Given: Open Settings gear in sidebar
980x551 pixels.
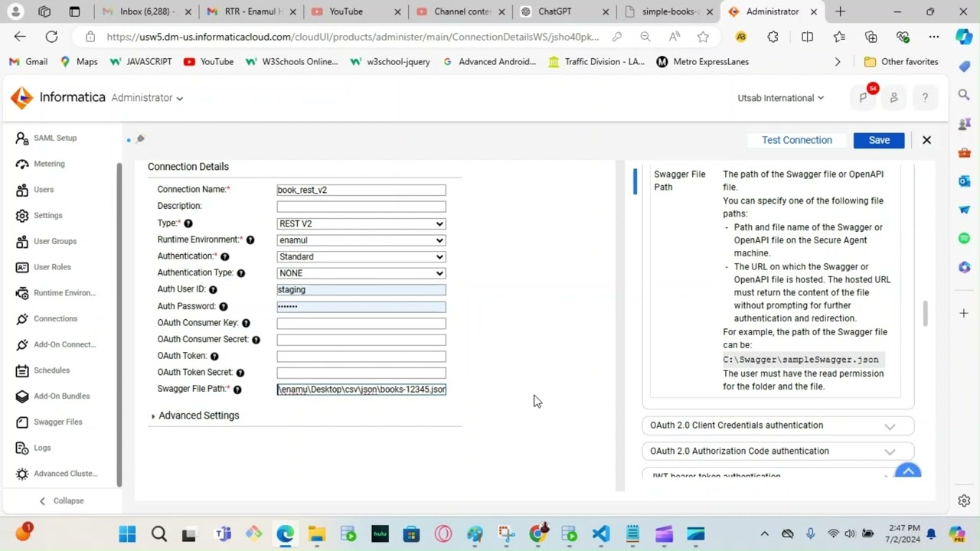Looking at the screenshot, I should (22, 216).
